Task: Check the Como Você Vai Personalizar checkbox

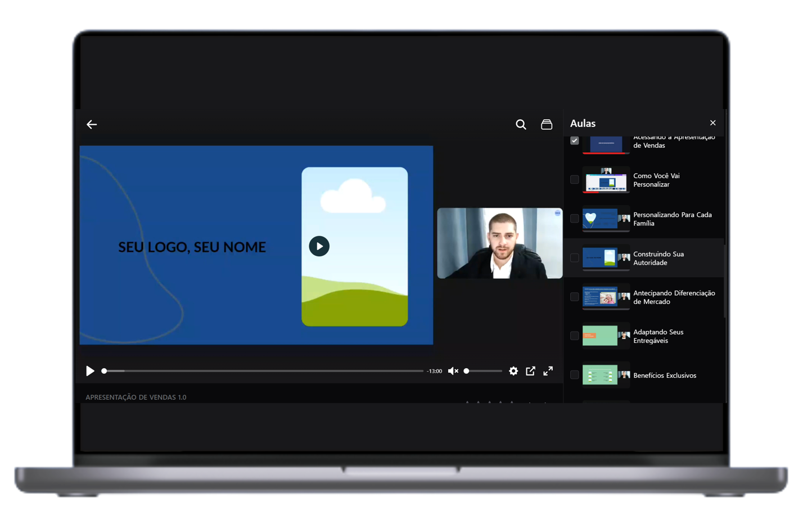Action: [x=574, y=180]
